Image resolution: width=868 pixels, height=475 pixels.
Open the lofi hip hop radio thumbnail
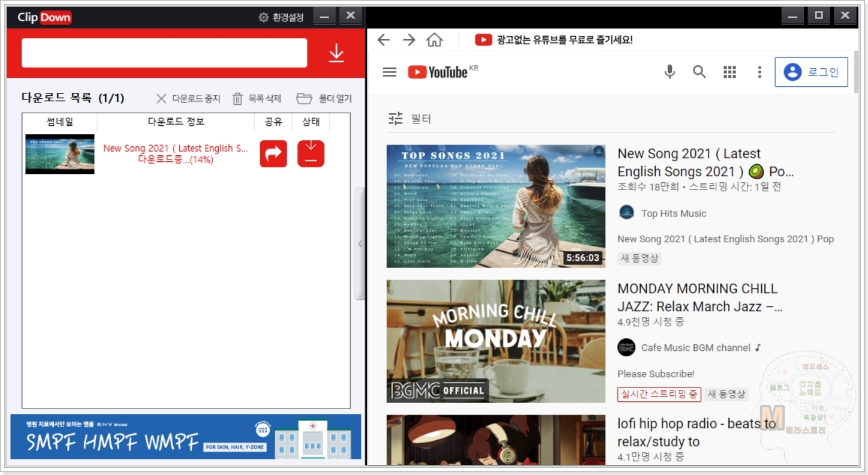click(496, 440)
